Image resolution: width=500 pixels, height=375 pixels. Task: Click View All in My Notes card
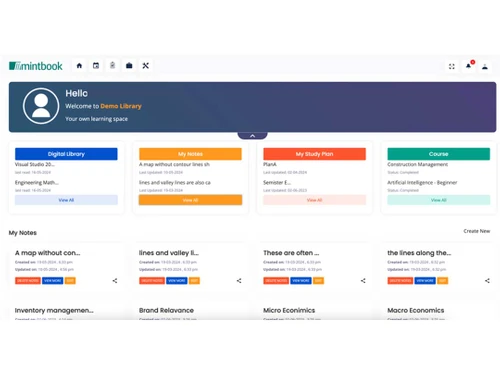coord(190,200)
